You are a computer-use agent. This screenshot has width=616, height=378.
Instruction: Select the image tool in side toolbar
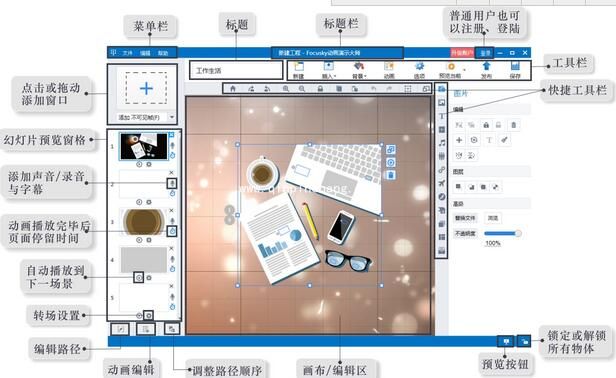pos(442,103)
